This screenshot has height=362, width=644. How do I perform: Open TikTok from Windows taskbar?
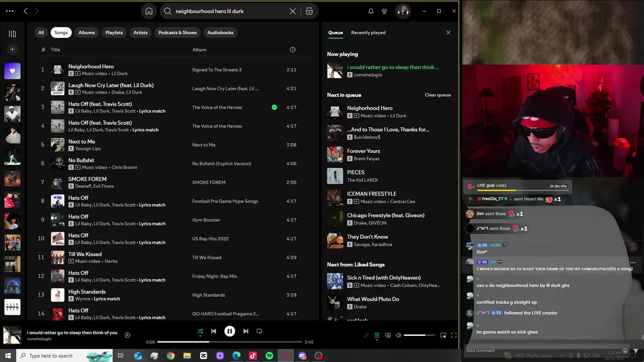point(253,355)
